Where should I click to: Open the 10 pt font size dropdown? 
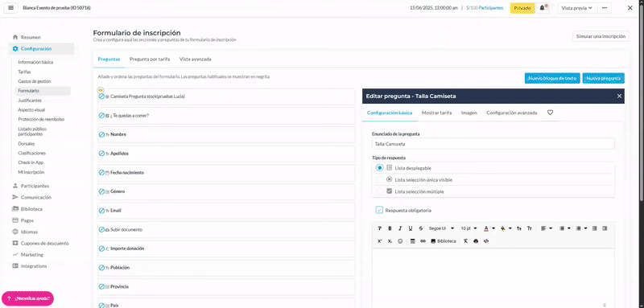tap(469, 228)
